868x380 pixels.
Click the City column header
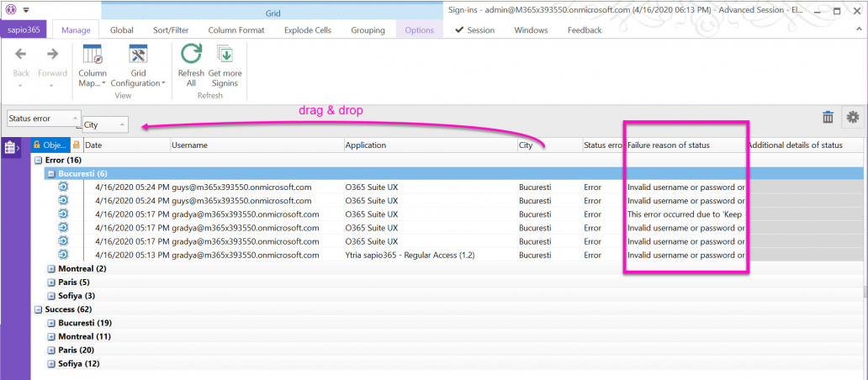pos(548,145)
